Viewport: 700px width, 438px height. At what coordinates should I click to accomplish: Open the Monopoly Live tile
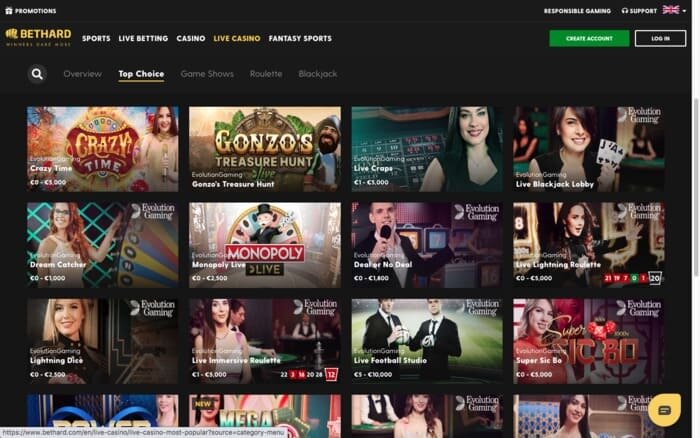click(x=265, y=245)
